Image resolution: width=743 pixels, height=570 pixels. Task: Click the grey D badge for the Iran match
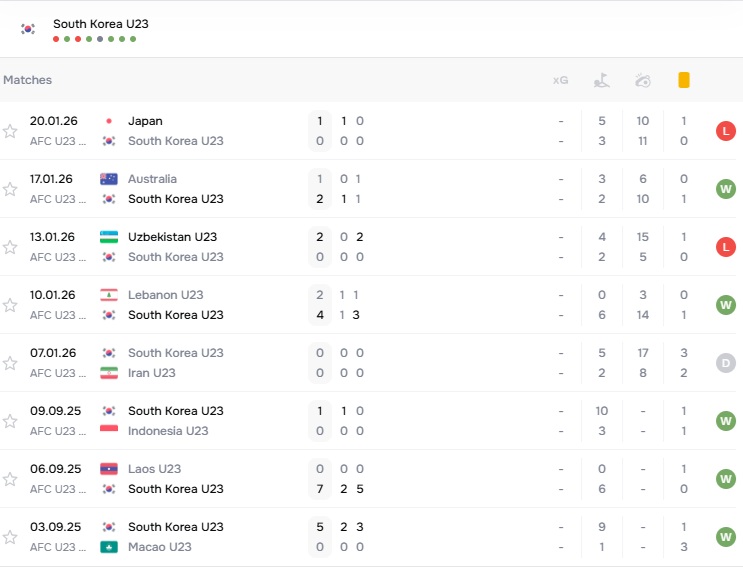pyautogui.click(x=726, y=363)
